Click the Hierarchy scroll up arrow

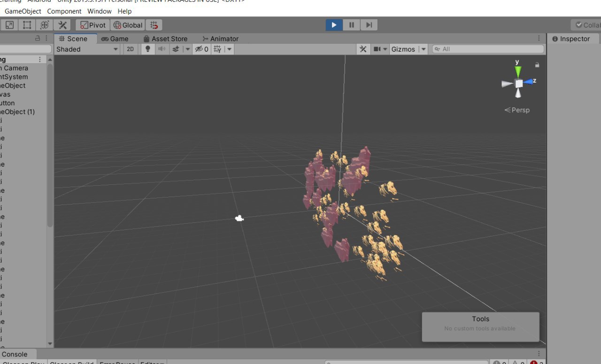click(x=50, y=60)
